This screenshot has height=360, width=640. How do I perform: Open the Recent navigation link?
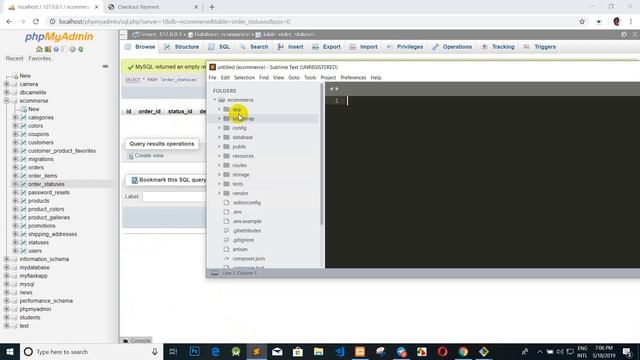click(x=14, y=58)
